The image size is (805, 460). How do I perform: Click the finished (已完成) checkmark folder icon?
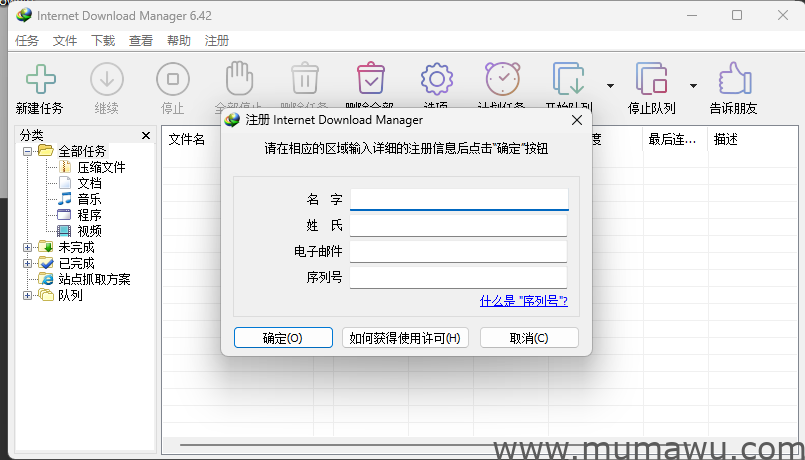pos(46,263)
